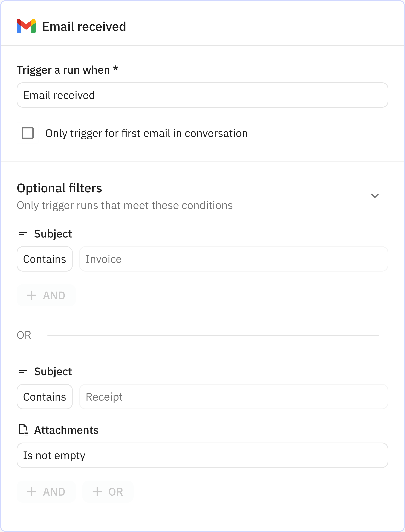Click the first Subject text-lines icon

(23, 234)
